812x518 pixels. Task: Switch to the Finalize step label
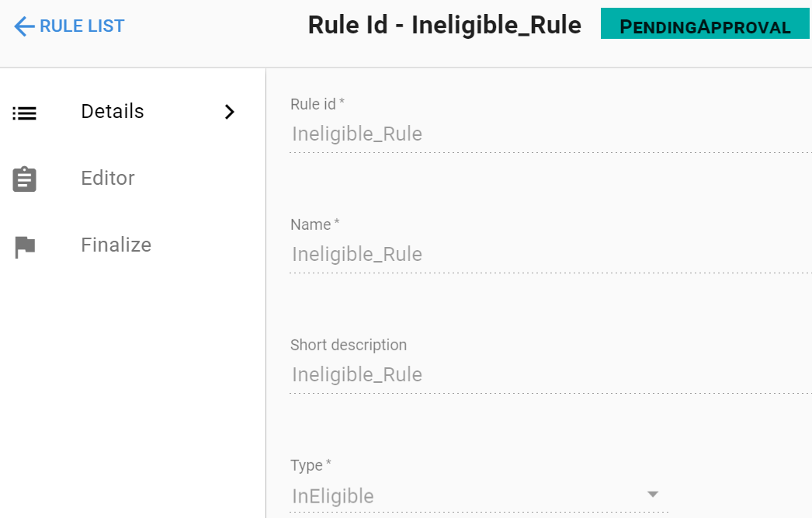click(x=116, y=245)
